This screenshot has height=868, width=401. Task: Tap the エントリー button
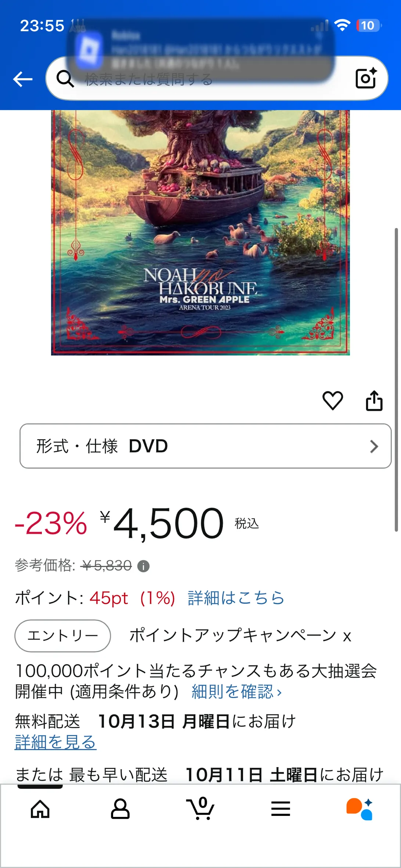tap(63, 636)
